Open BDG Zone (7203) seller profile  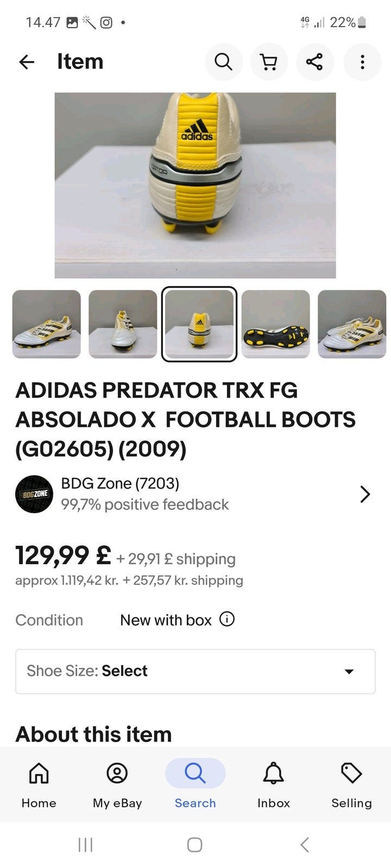[x=120, y=483]
